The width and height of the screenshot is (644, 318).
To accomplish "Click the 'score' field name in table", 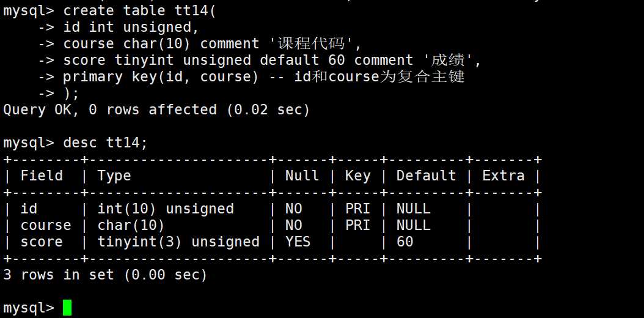I will pyautogui.click(x=42, y=242).
